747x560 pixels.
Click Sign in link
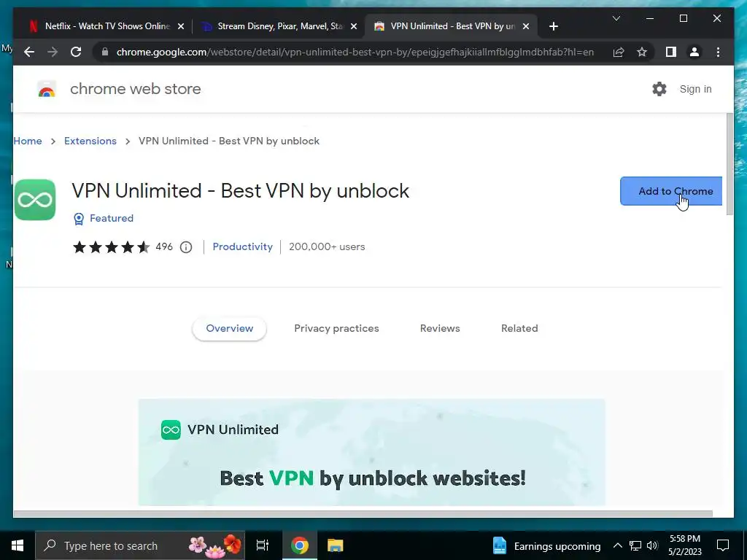(x=695, y=89)
